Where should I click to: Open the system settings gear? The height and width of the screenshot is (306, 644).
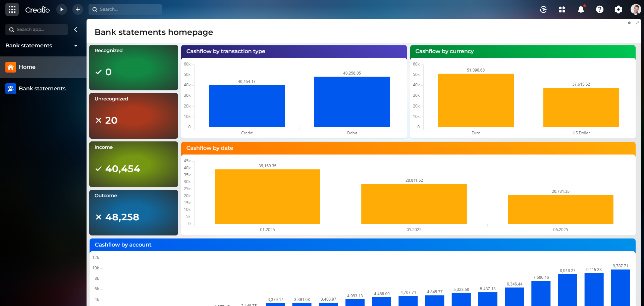pos(619,9)
